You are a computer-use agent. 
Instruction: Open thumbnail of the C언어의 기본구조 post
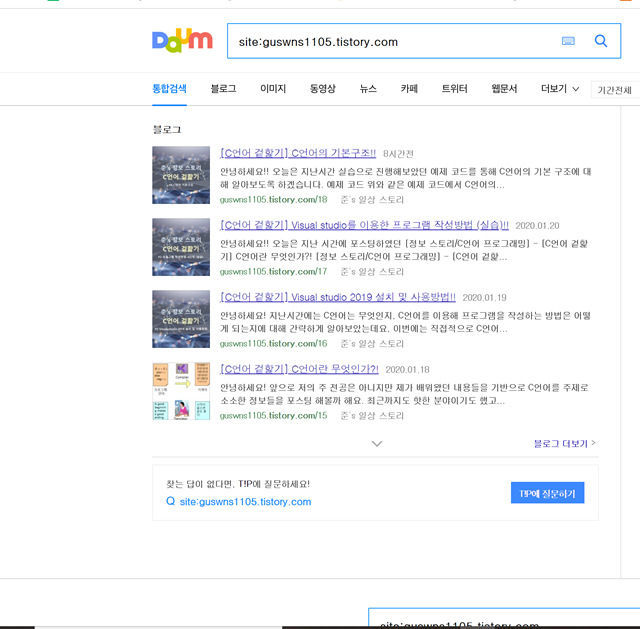181,175
